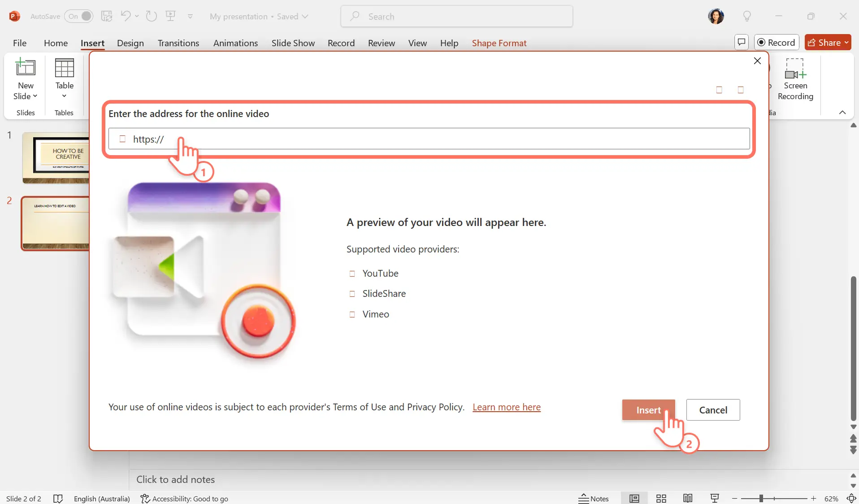Click the Redo icon
This screenshot has width=859, height=504.
pyautogui.click(x=151, y=16)
